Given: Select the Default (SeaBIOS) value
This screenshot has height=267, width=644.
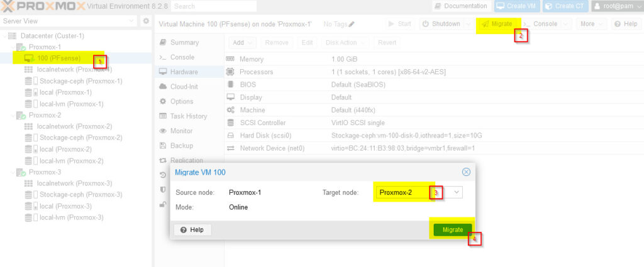Looking at the screenshot, I should click(x=358, y=84).
